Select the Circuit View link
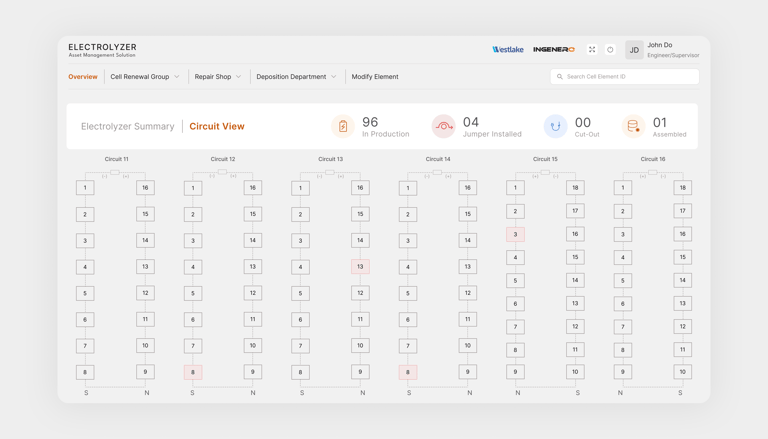 (217, 127)
